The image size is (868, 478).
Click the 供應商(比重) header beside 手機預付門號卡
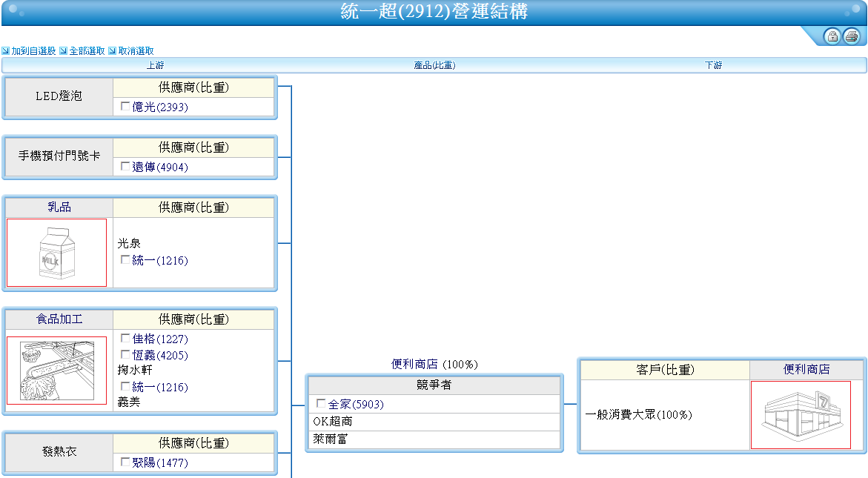coord(193,147)
